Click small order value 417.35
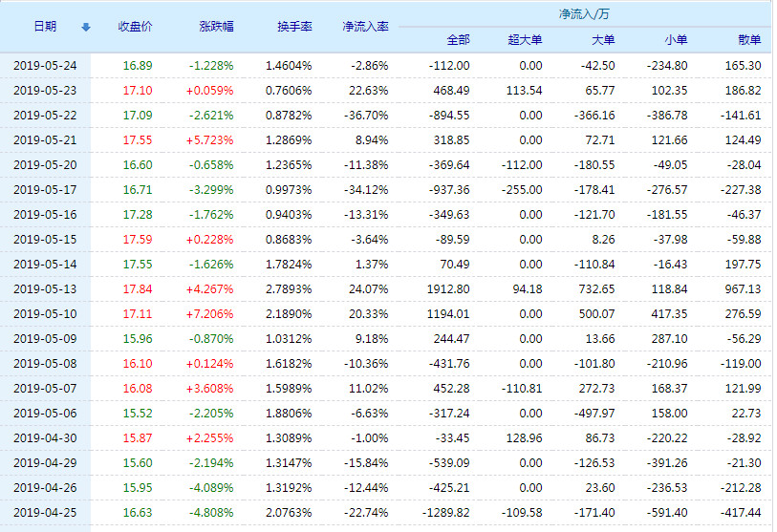777x532 pixels. click(669, 313)
